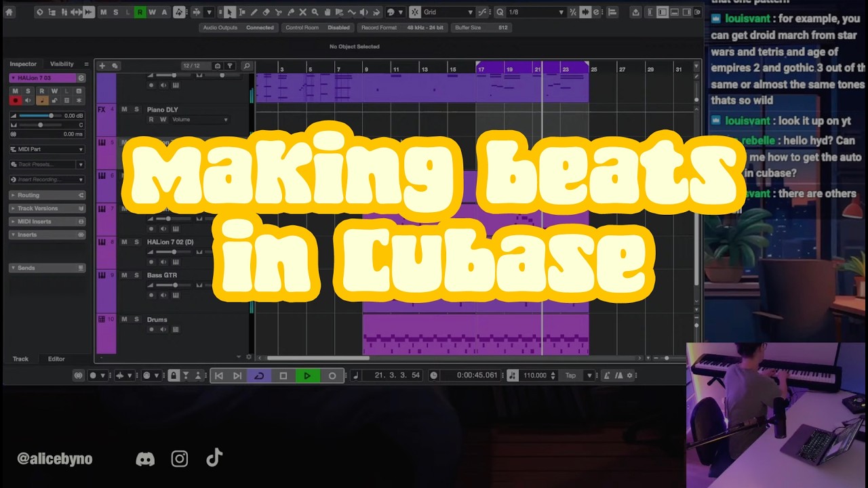Click the HALion 7 03 inspector header

click(x=43, y=79)
